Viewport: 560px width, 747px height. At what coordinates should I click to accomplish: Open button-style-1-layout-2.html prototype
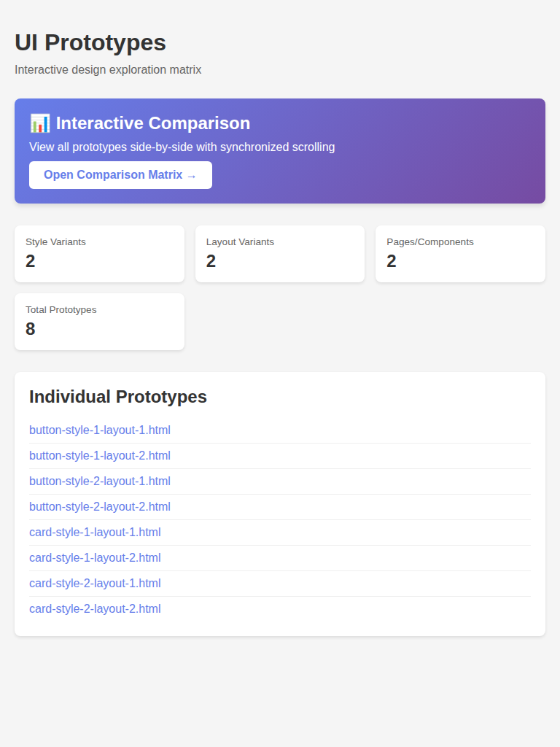[x=100, y=456]
